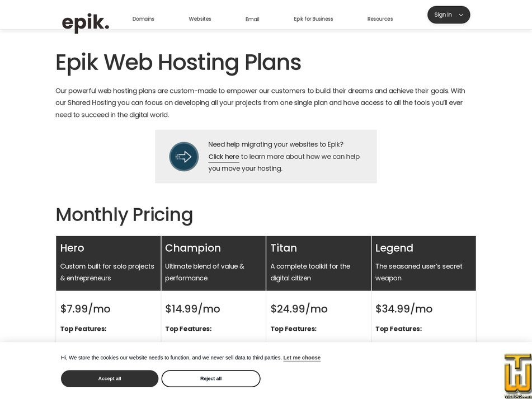532x399 pixels.
Task: Click the Sign In button
Action: point(443,15)
